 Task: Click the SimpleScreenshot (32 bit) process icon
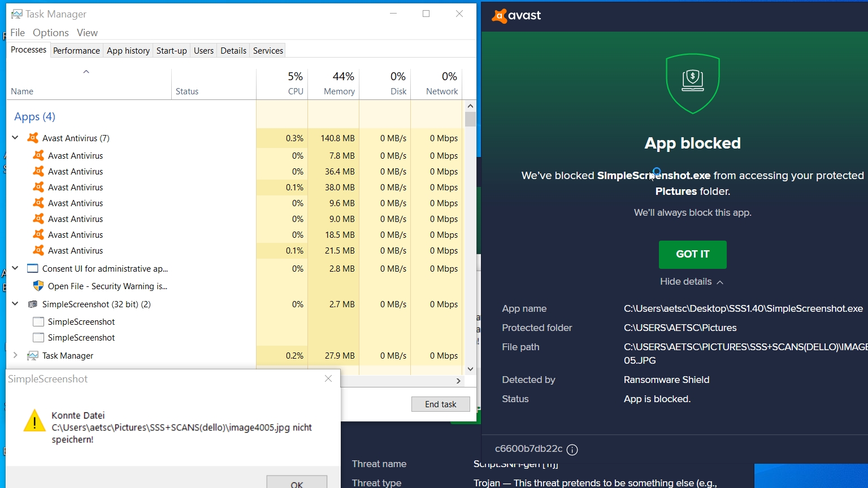coord(33,304)
